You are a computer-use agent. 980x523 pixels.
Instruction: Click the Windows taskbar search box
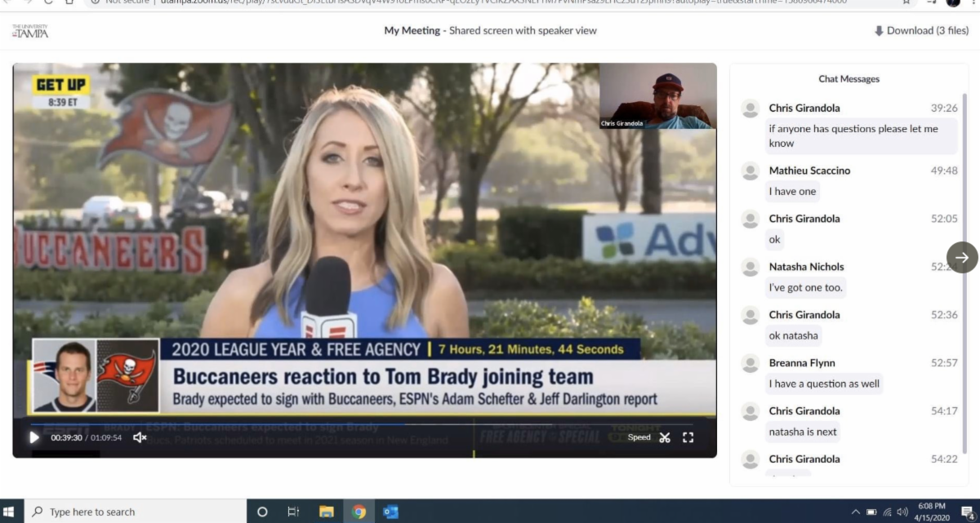pos(135,512)
